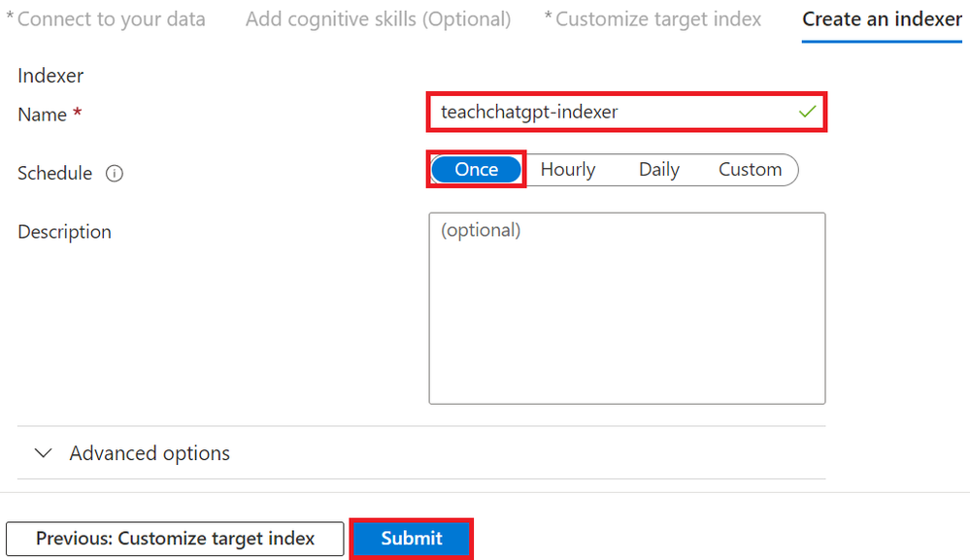Click the Indexer section heading
The height and width of the screenshot is (560, 970).
50,76
